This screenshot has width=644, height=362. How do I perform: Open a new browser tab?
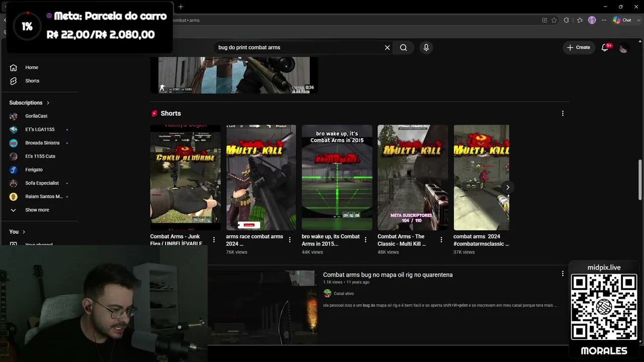181,7
